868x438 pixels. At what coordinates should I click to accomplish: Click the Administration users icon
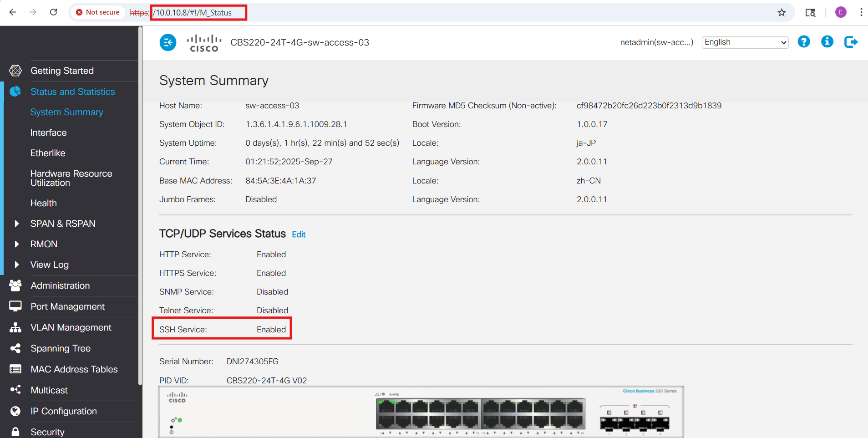pyautogui.click(x=15, y=285)
